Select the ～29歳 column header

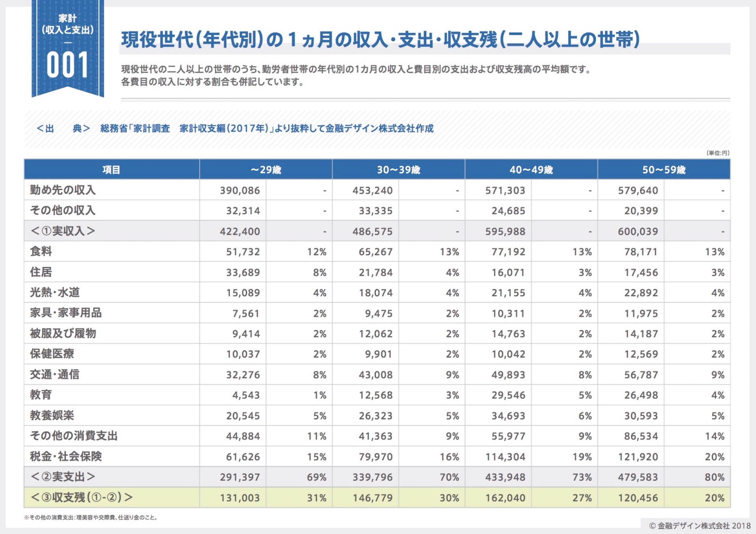[x=266, y=170]
